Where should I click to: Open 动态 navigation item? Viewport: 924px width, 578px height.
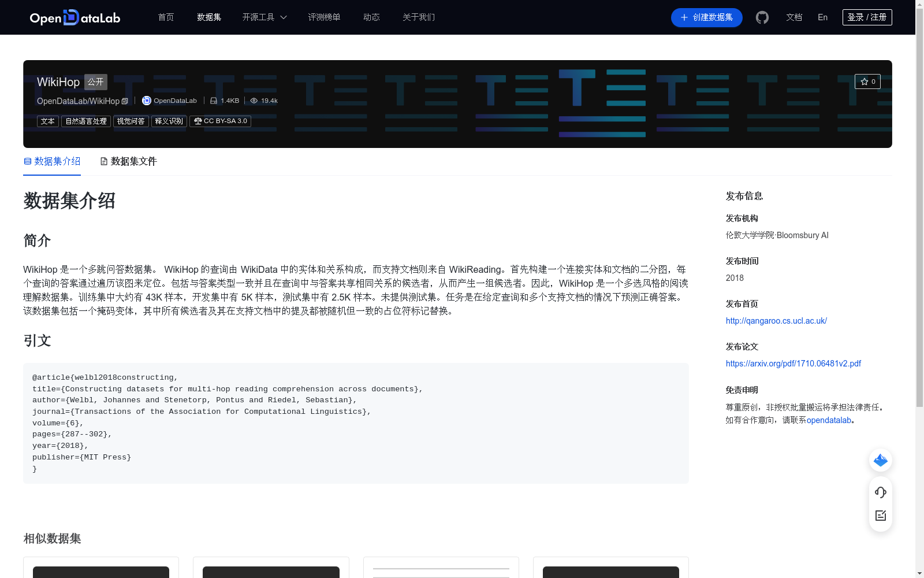(x=371, y=17)
